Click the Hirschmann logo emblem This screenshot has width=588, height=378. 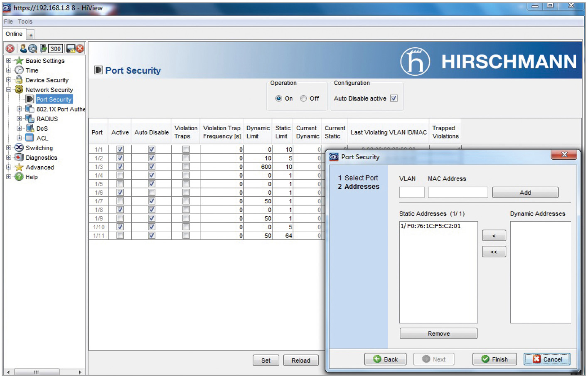(x=415, y=62)
